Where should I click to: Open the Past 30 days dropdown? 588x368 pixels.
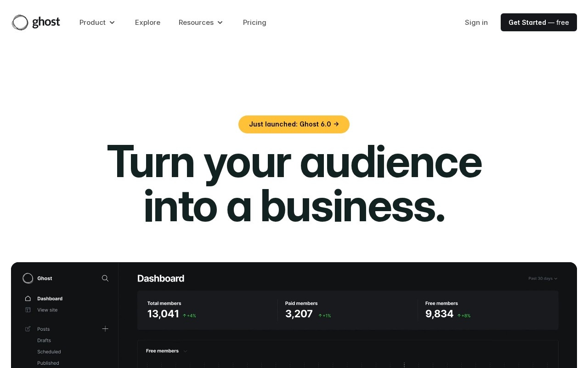point(543,278)
